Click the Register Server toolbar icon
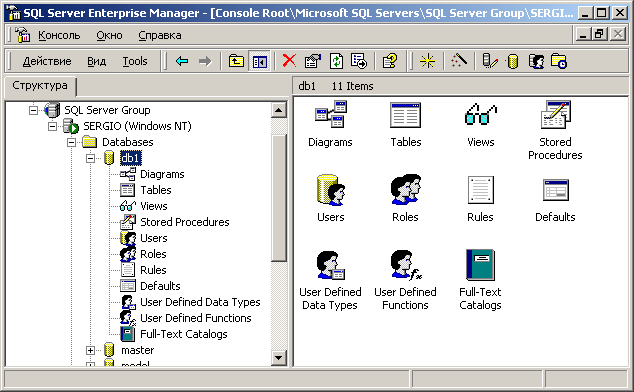Viewport: 634px width, 392px height. 490,61
